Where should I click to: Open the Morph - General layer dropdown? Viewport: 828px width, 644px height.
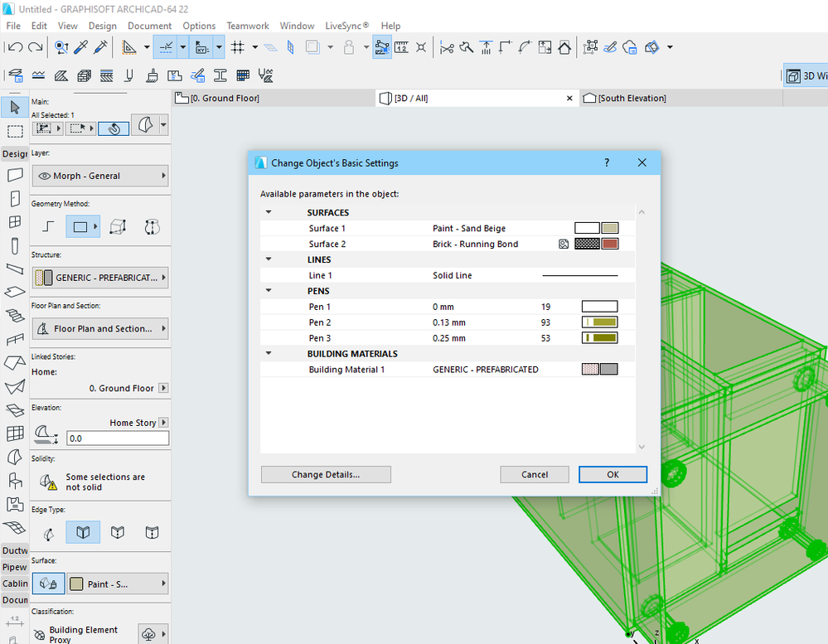[99, 176]
